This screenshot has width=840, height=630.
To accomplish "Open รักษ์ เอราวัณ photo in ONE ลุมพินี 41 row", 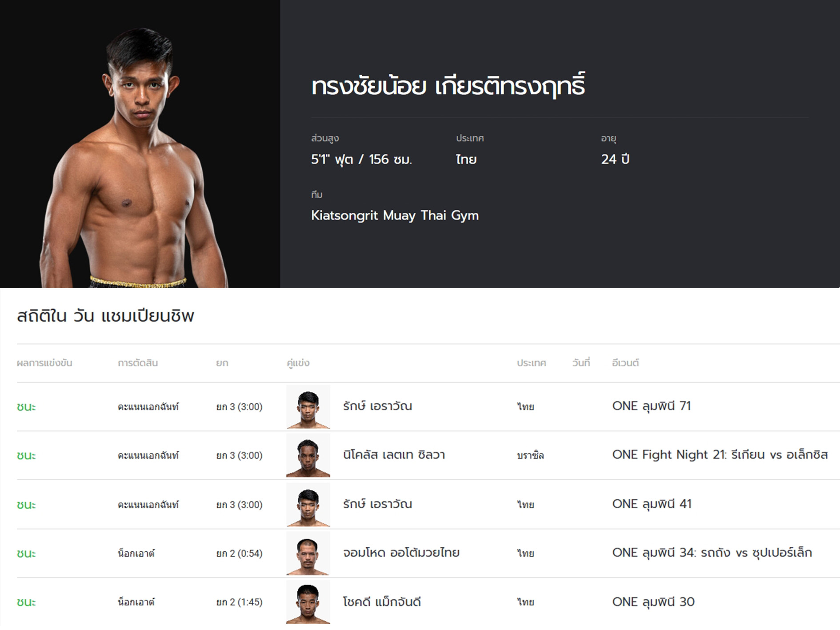I will click(308, 505).
